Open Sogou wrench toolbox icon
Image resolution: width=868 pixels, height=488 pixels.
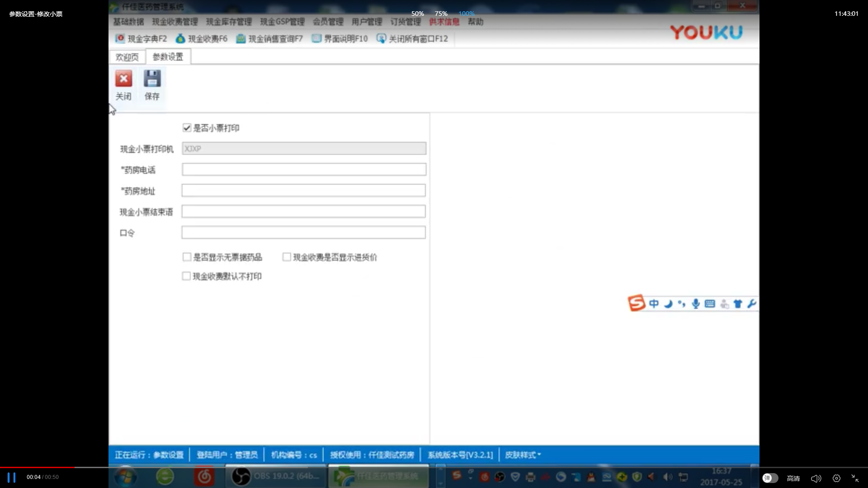pos(751,304)
